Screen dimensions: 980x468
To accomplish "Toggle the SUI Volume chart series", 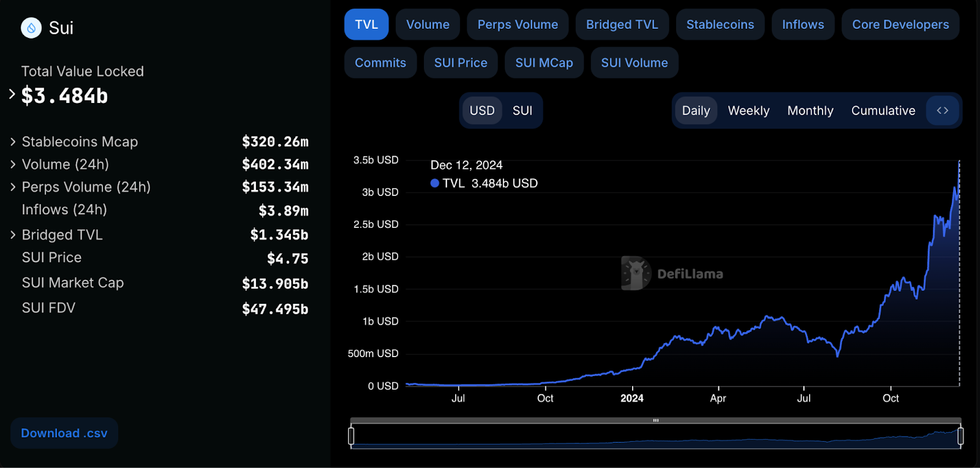I will click(634, 62).
